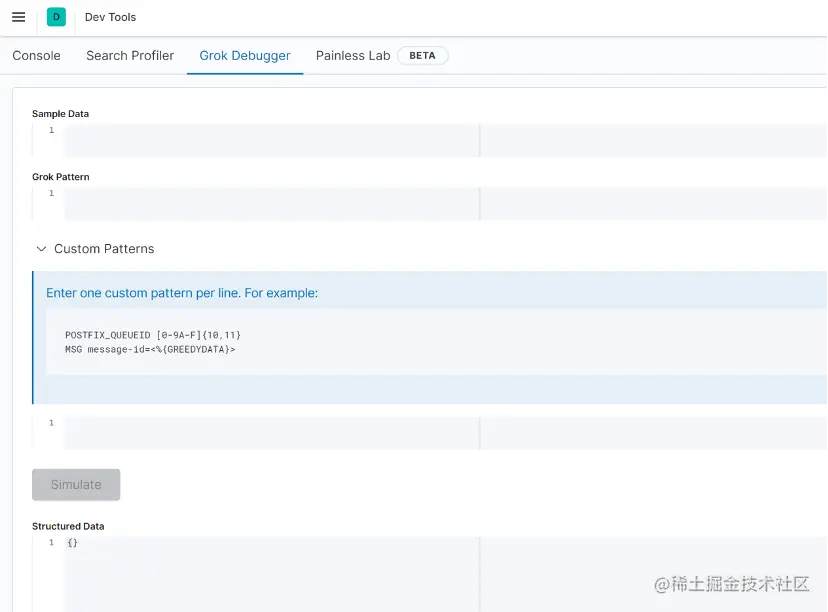828x612 pixels.
Task: Click the Grok Pattern field label
Action: [x=61, y=176]
